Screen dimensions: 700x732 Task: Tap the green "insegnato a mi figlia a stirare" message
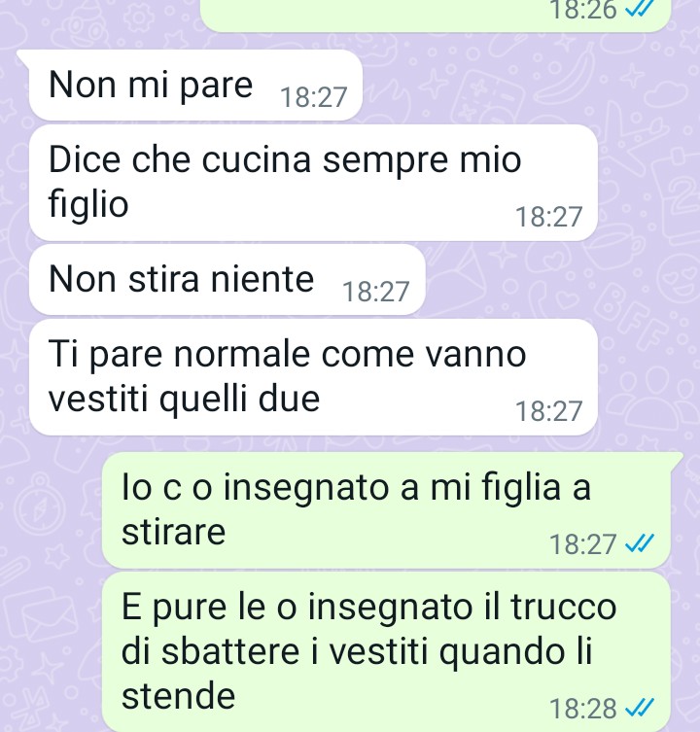click(386, 510)
